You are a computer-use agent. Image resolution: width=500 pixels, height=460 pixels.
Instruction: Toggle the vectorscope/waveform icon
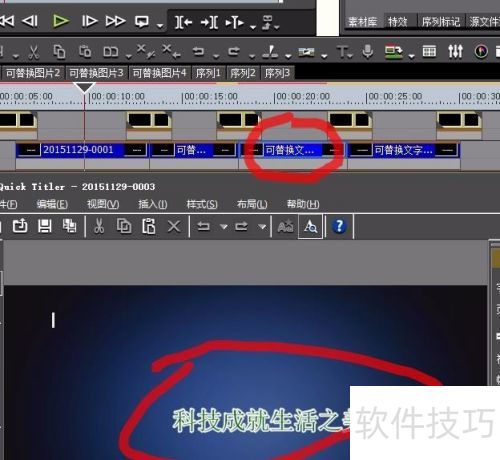tap(481, 51)
